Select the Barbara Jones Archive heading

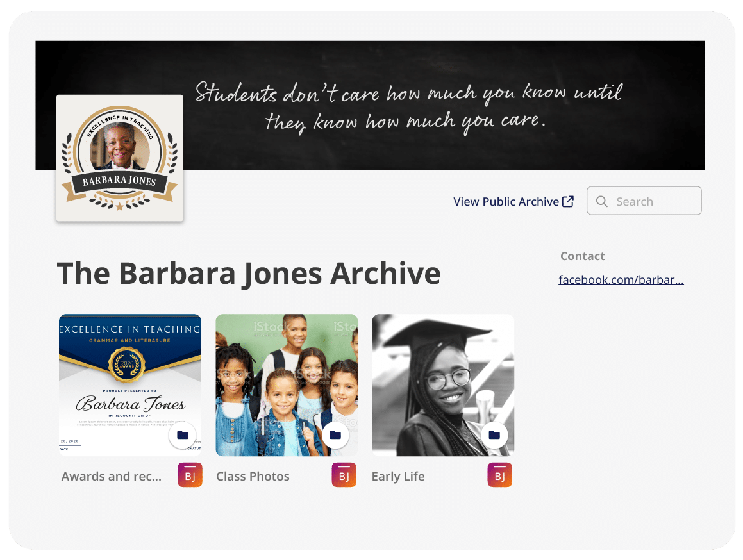(249, 273)
